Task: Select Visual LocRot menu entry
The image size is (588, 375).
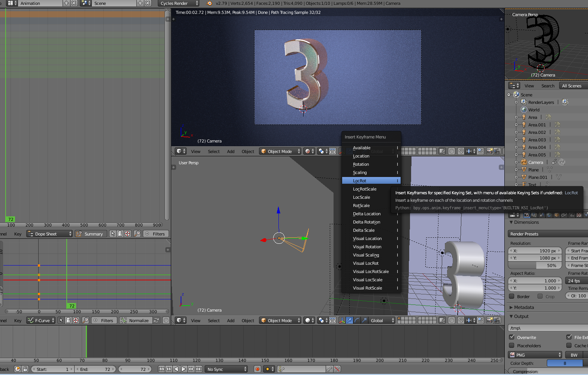Action: click(x=371, y=263)
